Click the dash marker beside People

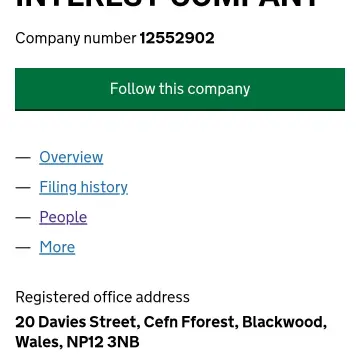click(x=23, y=217)
